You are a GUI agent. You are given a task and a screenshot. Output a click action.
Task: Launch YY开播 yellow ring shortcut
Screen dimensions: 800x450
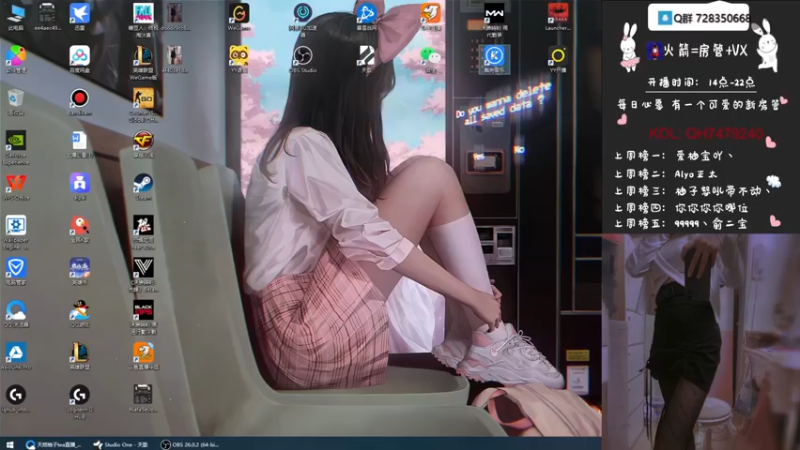558,59
